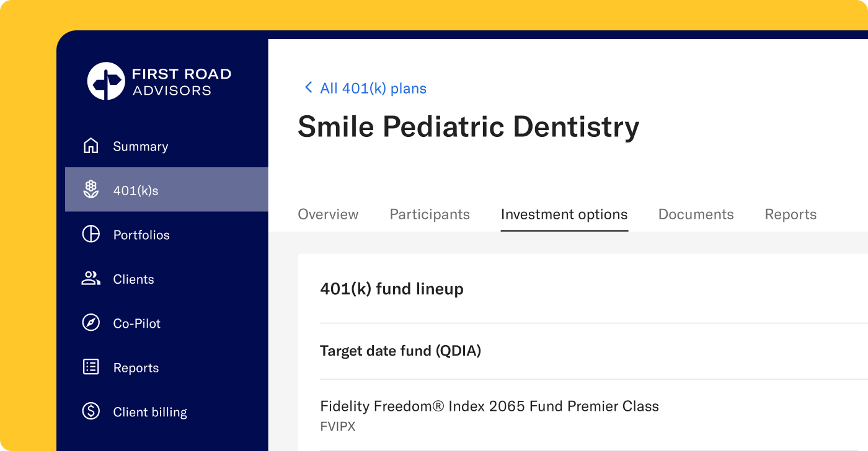Switch to the Reports tab
Image resolution: width=868 pixels, height=451 pixels.
790,214
